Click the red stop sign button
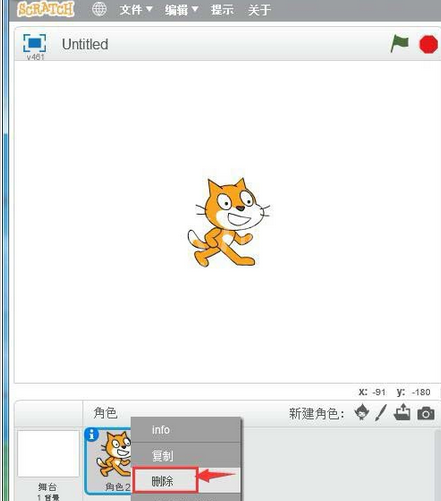The width and height of the screenshot is (441, 501). [x=428, y=44]
